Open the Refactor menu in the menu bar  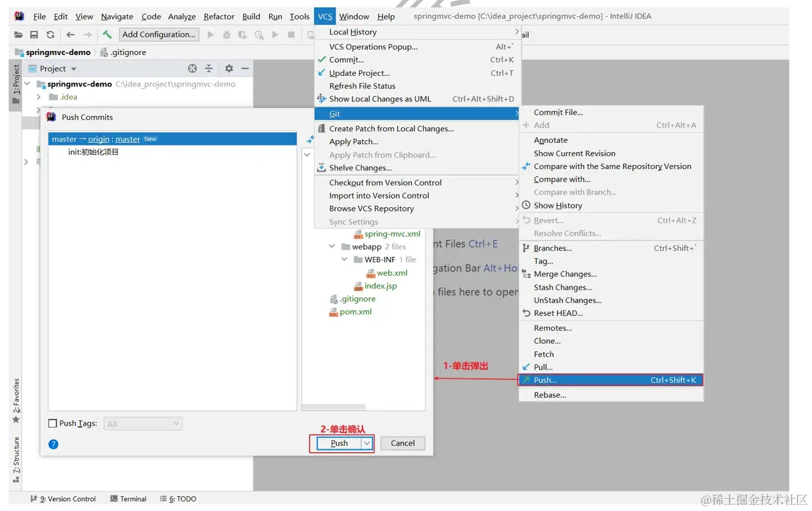(x=219, y=17)
